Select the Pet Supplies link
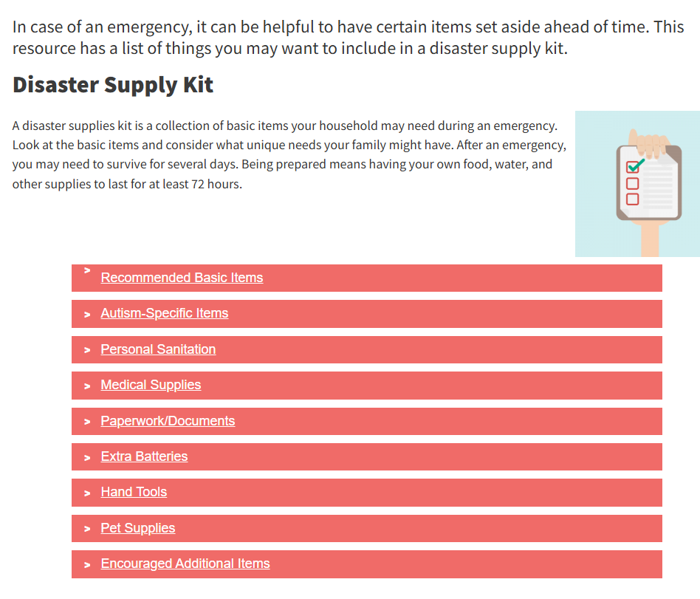Screen dimensions: 700x599 [138, 528]
